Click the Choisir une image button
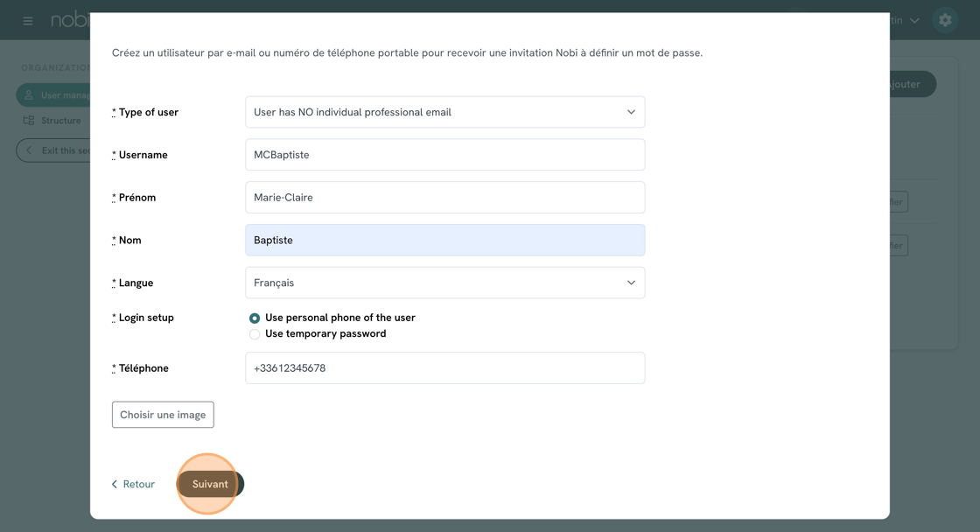The height and width of the screenshot is (532, 980). click(163, 415)
